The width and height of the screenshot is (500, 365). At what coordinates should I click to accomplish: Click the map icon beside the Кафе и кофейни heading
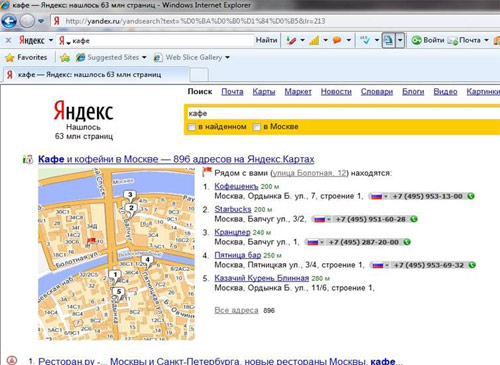pyautogui.click(x=28, y=160)
